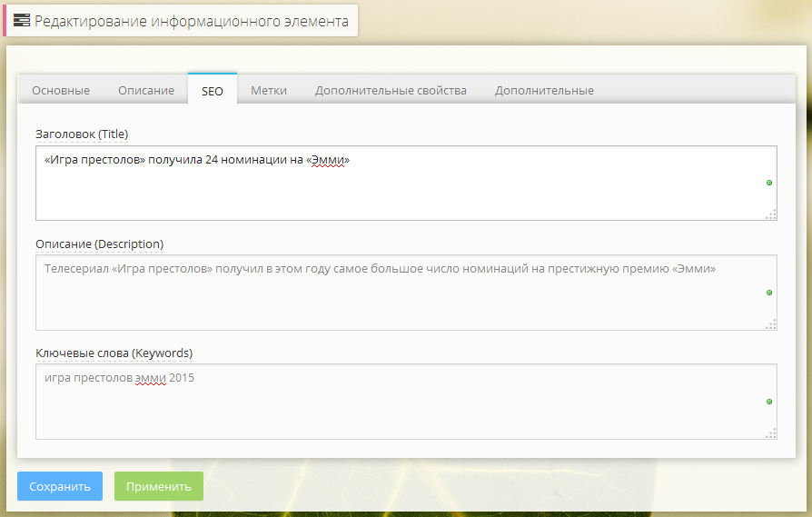Focus the Ключевые слова (Keywords) text area
This screenshot has width=812, height=517.
pyautogui.click(x=406, y=402)
